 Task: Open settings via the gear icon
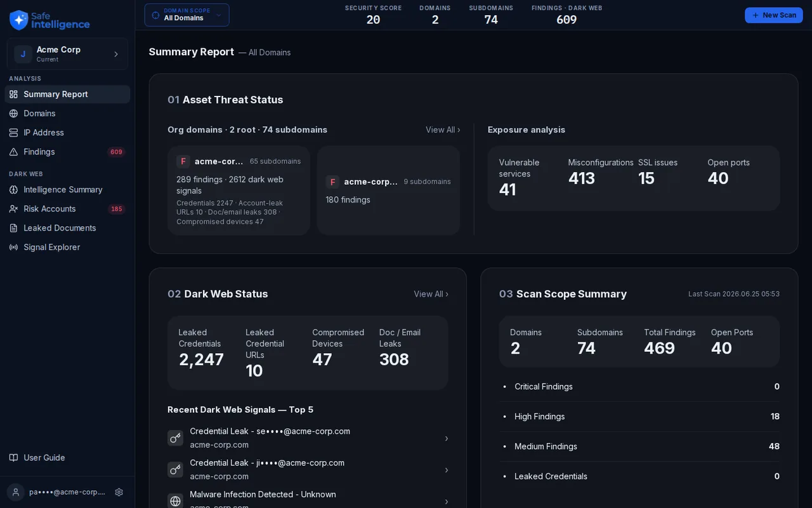(x=119, y=492)
